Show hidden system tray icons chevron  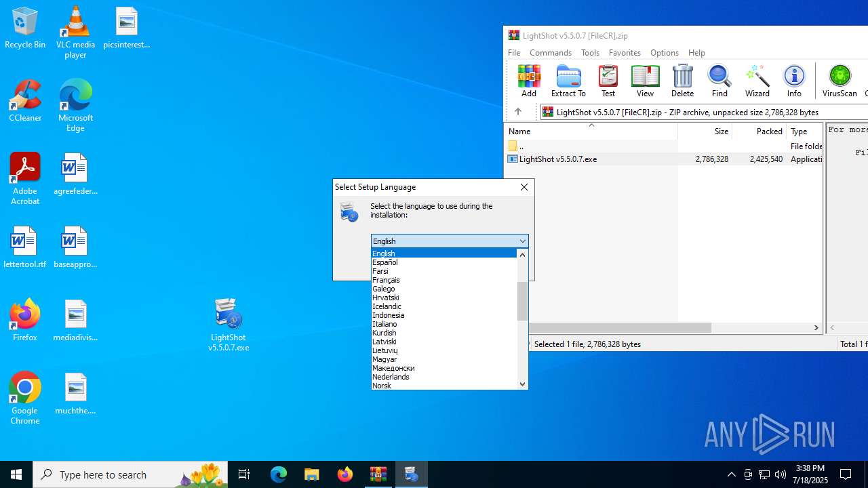tap(731, 474)
